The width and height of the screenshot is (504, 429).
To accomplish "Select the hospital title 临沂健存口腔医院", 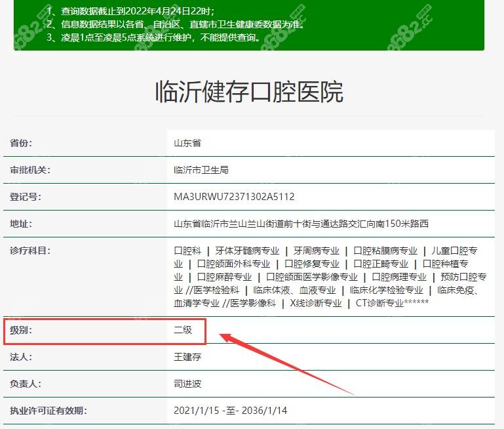I will click(x=250, y=92).
